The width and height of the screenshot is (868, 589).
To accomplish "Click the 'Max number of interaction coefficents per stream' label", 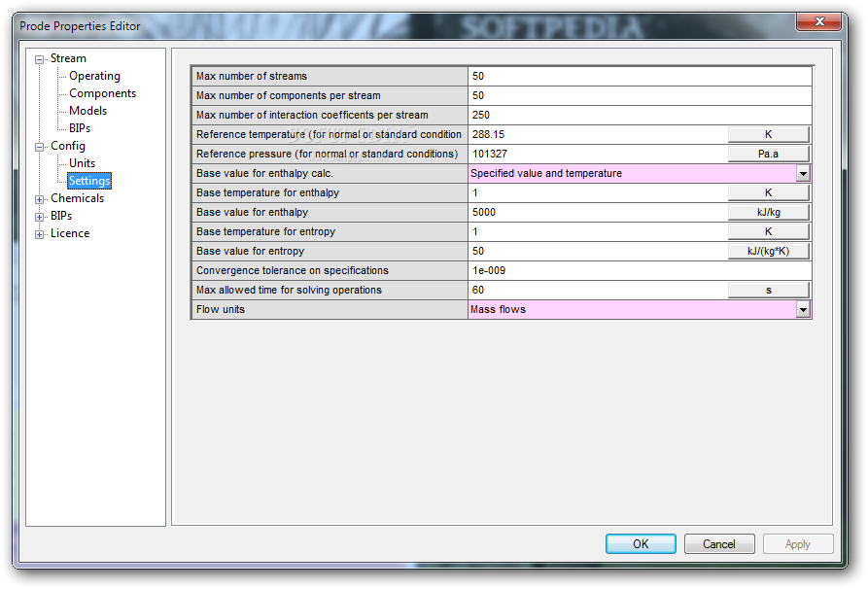I will [312, 115].
